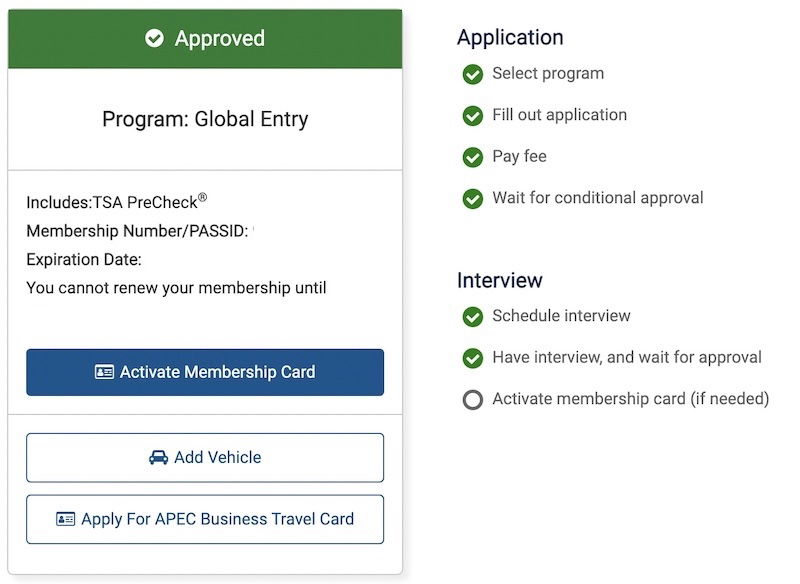Click the car icon beside Add Vehicle
The width and height of the screenshot is (800, 584).
(x=159, y=458)
